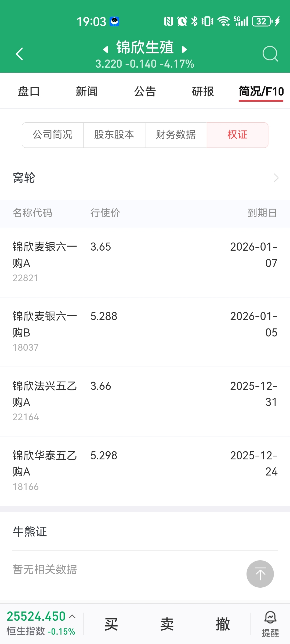The width and height of the screenshot is (290, 644).
Task: Switch to the 盘口 tab
Action: tap(29, 92)
